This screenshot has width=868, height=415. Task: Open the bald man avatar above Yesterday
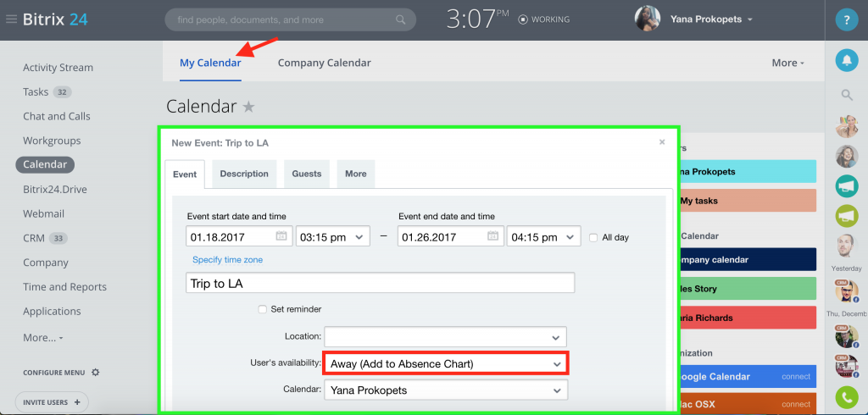click(847, 245)
